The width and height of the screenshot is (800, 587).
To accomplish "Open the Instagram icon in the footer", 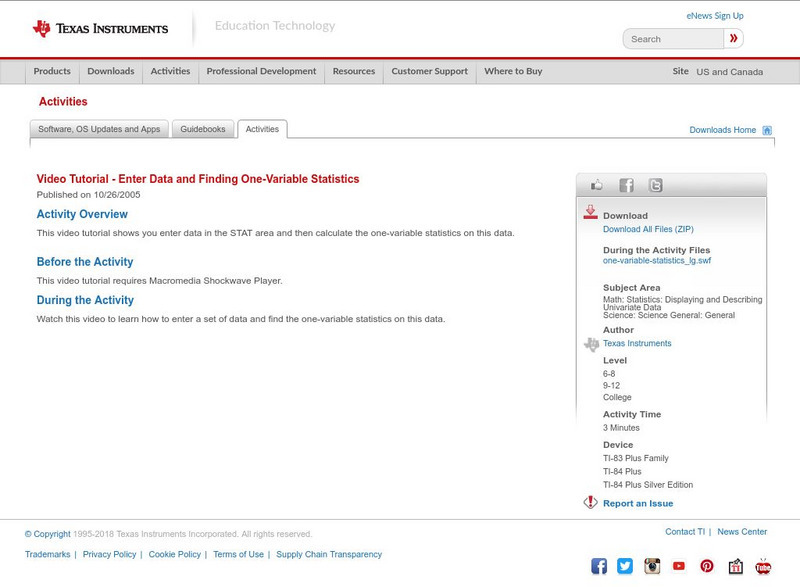I will [x=651, y=566].
